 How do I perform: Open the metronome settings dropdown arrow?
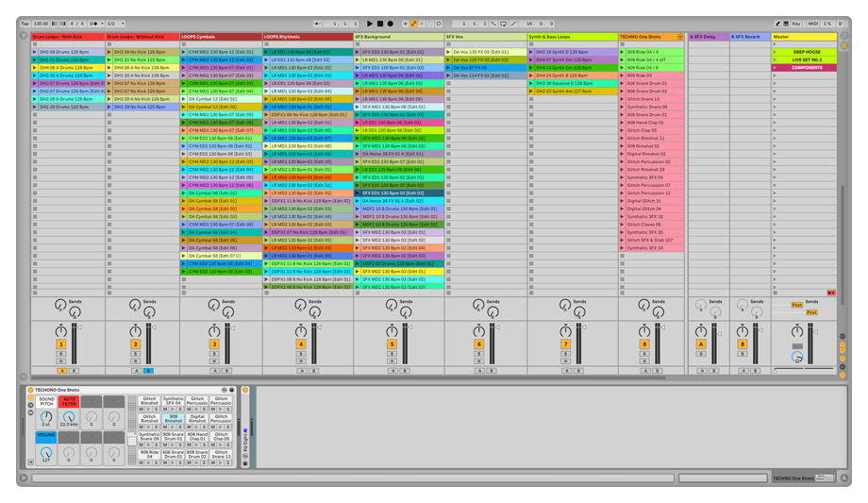[x=102, y=24]
